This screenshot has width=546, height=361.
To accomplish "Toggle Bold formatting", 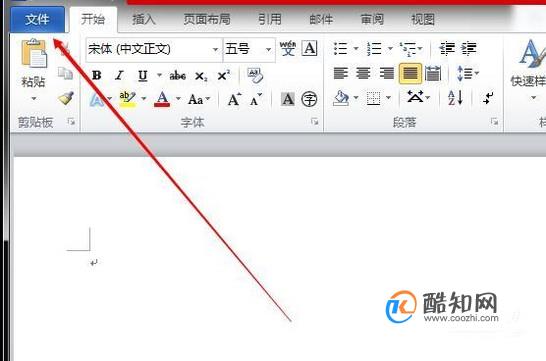I will point(96,75).
